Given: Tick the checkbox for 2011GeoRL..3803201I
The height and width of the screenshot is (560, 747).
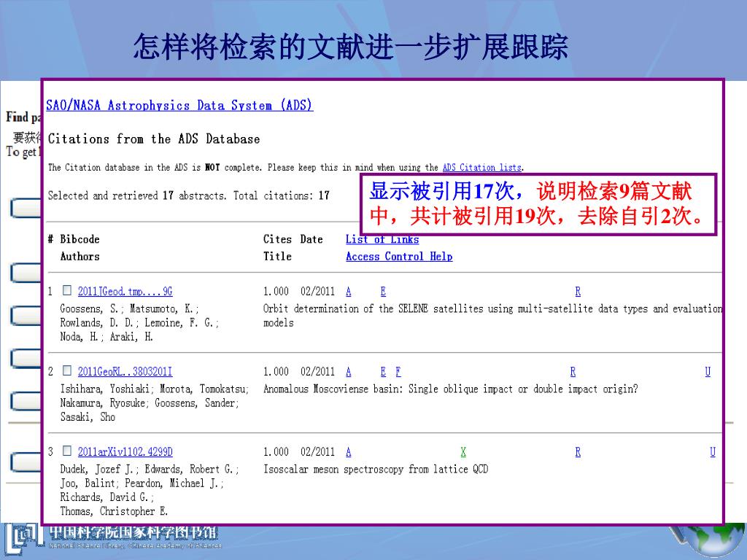Looking at the screenshot, I should tap(67, 370).
